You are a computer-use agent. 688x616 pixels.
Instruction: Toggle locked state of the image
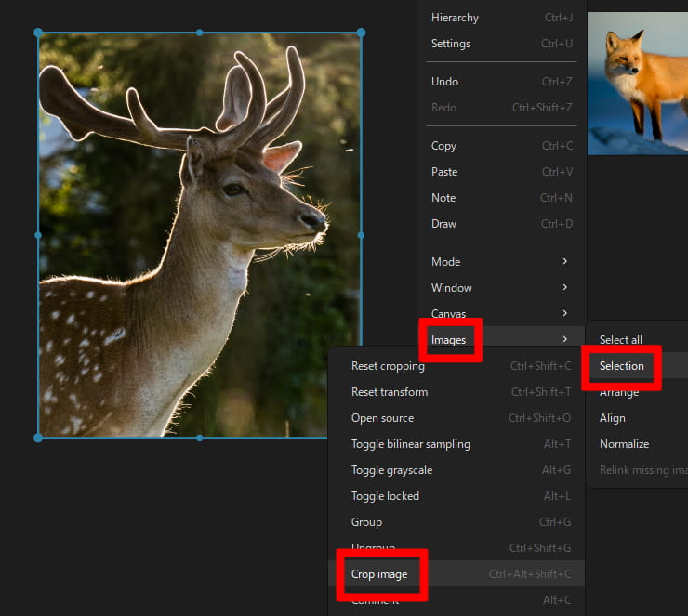pyautogui.click(x=385, y=496)
